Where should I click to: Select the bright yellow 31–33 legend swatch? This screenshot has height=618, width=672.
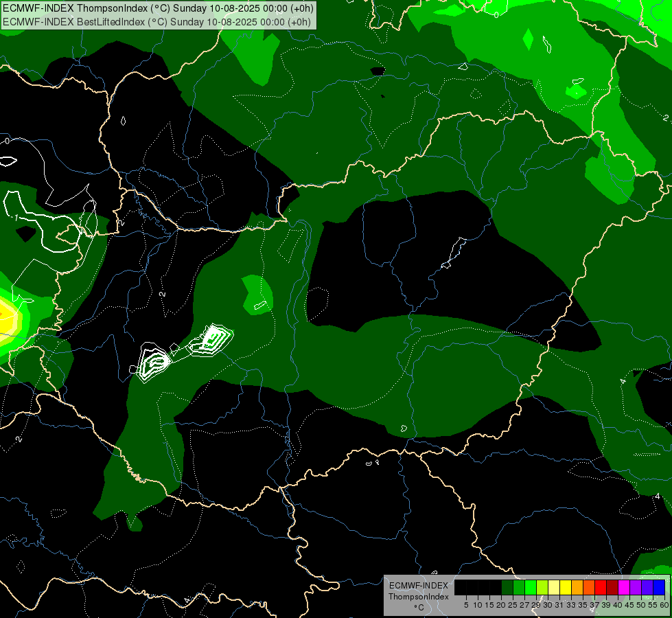pos(566,587)
